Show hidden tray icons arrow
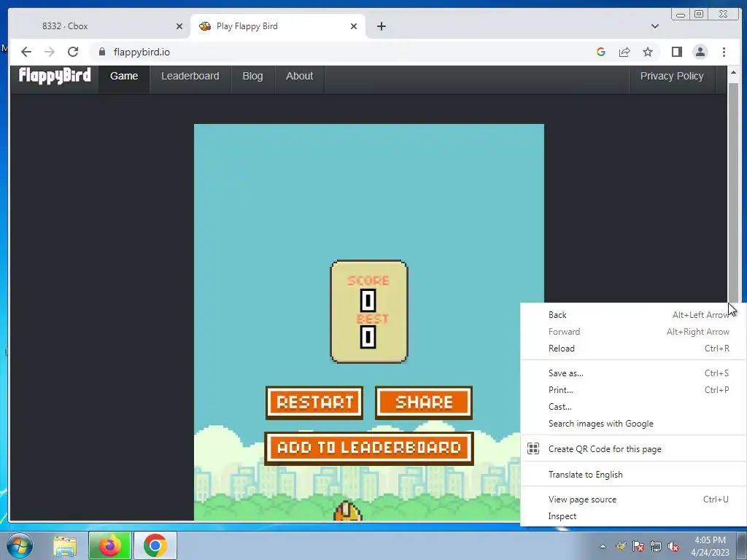The height and width of the screenshot is (560, 747). pyautogui.click(x=603, y=546)
